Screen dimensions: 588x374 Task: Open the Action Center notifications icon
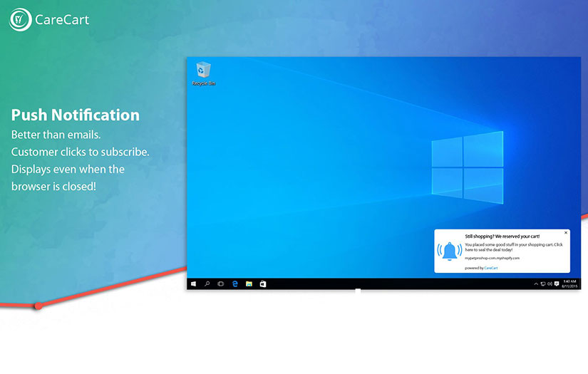point(557,284)
